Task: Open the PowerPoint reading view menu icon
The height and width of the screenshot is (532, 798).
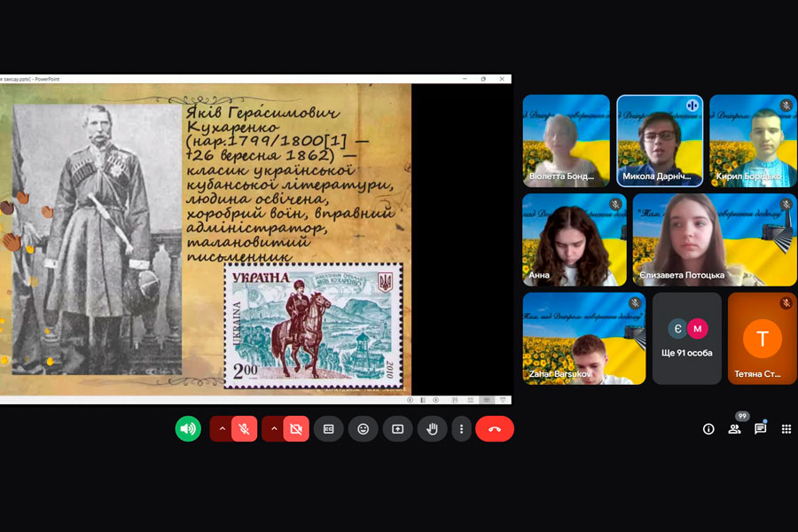Action: pos(423,400)
